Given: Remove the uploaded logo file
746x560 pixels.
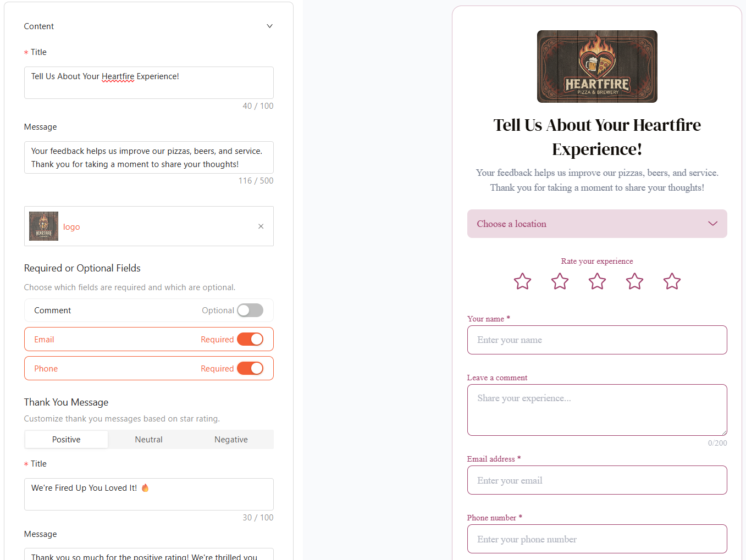Looking at the screenshot, I should point(261,226).
